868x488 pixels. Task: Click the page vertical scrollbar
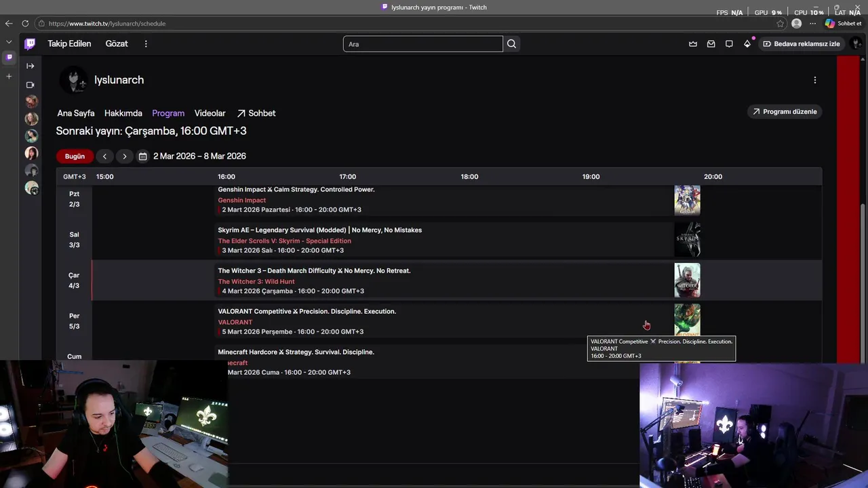(x=864, y=283)
